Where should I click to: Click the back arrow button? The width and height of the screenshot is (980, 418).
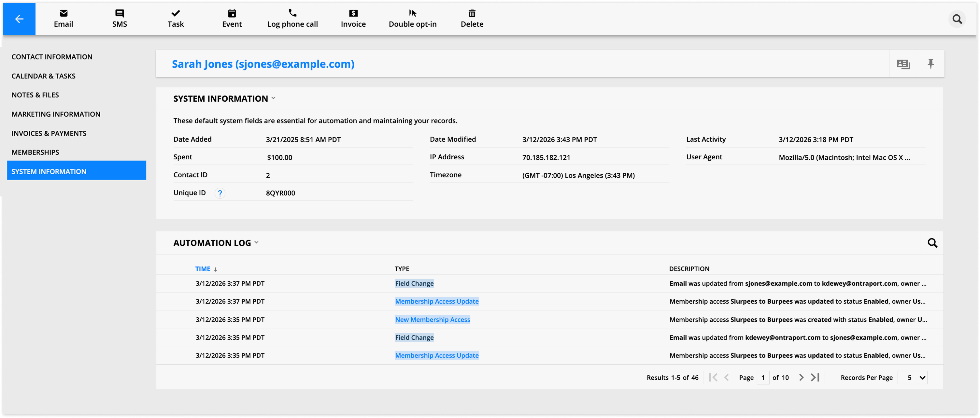coord(19,19)
